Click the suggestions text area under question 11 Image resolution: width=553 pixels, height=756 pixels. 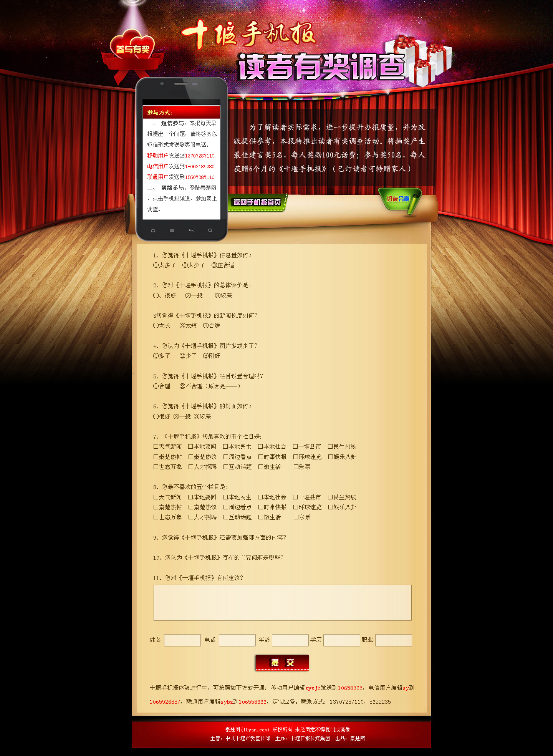click(283, 603)
